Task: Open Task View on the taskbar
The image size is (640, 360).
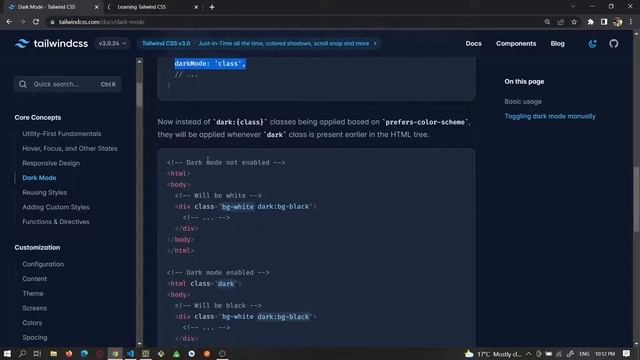Action: [38, 353]
